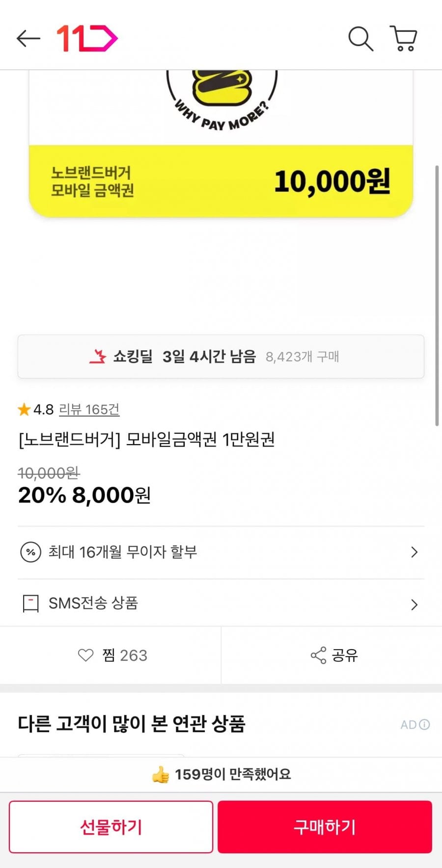Tap the 159 satisfied customers banner
Image resolution: width=442 pixels, height=868 pixels.
pos(221,774)
